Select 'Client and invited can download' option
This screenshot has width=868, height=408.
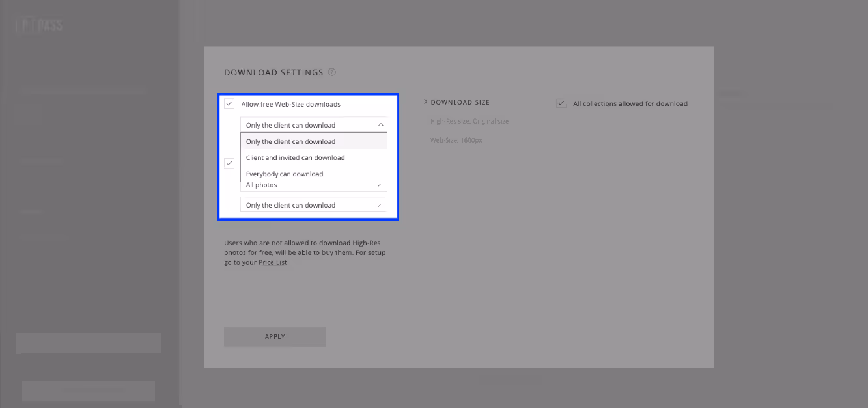pos(314,157)
